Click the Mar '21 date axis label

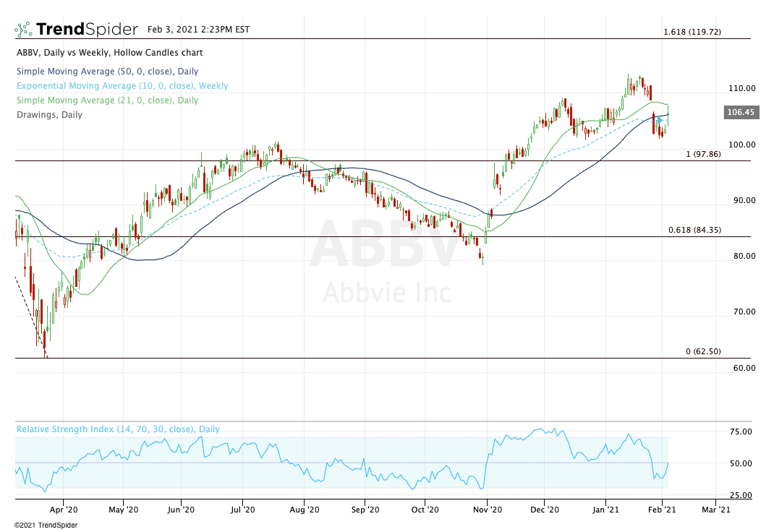click(x=715, y=510)
